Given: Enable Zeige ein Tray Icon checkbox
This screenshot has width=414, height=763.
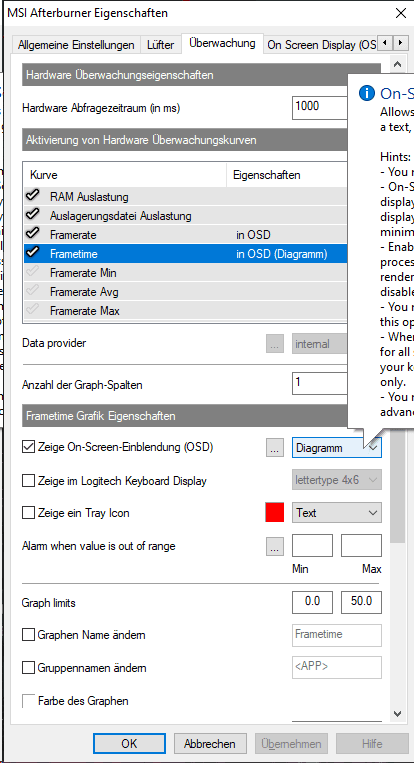Looking at the screenshot, I should click(29, 513).
